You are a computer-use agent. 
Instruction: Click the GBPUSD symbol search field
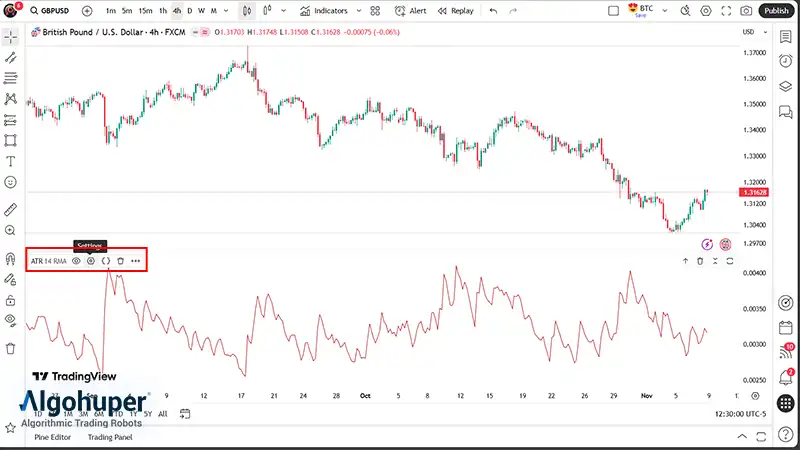[54, 11]
